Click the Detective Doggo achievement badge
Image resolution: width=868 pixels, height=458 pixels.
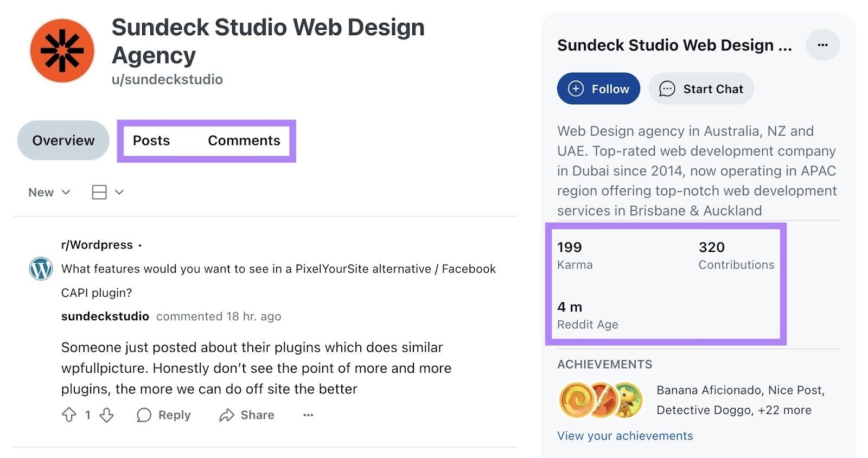click(627, 400)
